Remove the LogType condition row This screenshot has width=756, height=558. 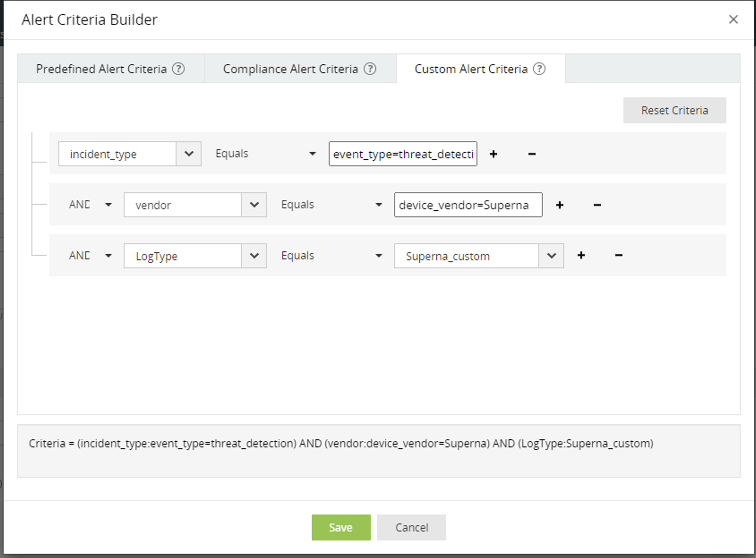pyautogui.click(x=619, y=255)
